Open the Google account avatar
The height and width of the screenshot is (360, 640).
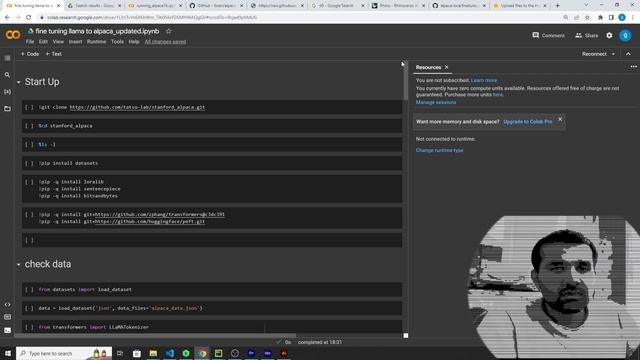(x=625, y=36)
